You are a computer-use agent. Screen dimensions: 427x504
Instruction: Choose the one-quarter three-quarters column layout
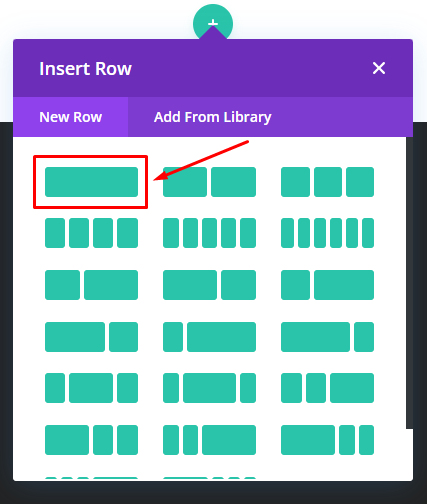[209, 337]
